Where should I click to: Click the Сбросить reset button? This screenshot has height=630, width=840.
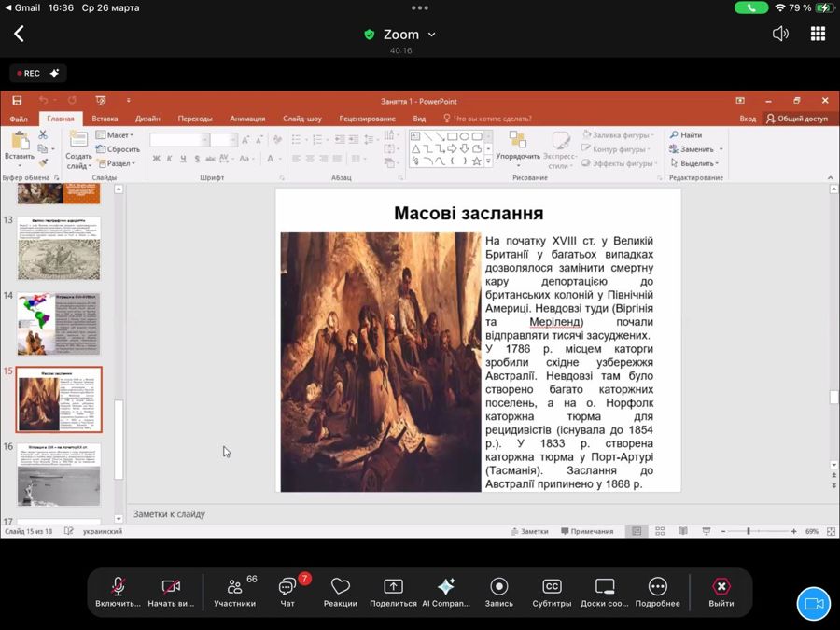click(119, 149)
